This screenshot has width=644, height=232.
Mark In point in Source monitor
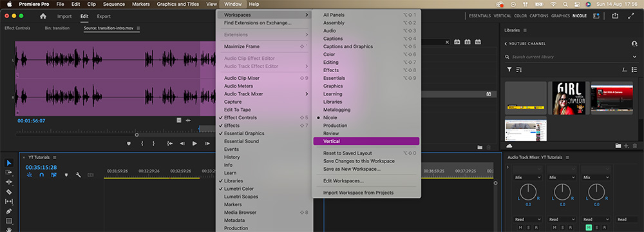pos(142,144)
